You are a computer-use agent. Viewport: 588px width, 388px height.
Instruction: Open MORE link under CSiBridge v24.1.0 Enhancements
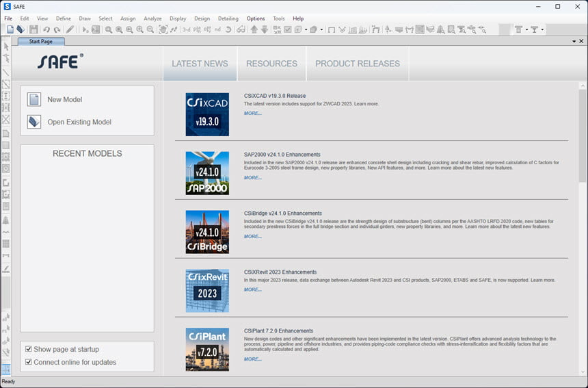pyautogui.click(x=253, y=236)
